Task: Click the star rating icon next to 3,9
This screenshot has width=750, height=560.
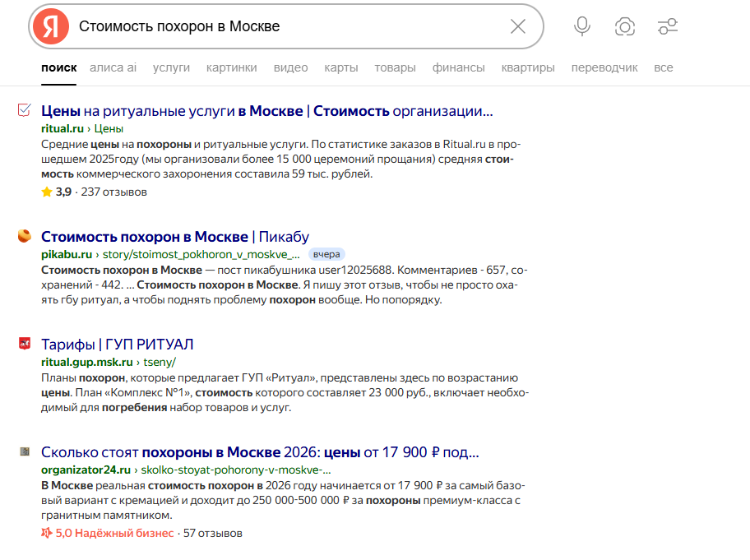Action: 47,192
